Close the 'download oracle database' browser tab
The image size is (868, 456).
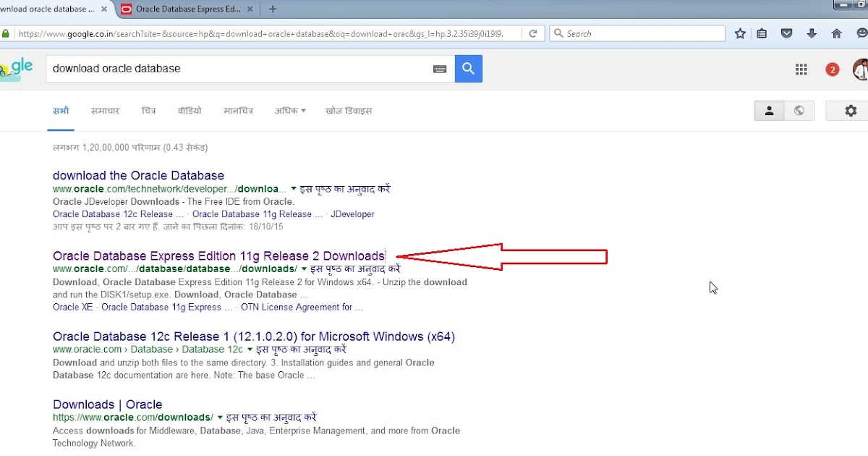(105, 9)
